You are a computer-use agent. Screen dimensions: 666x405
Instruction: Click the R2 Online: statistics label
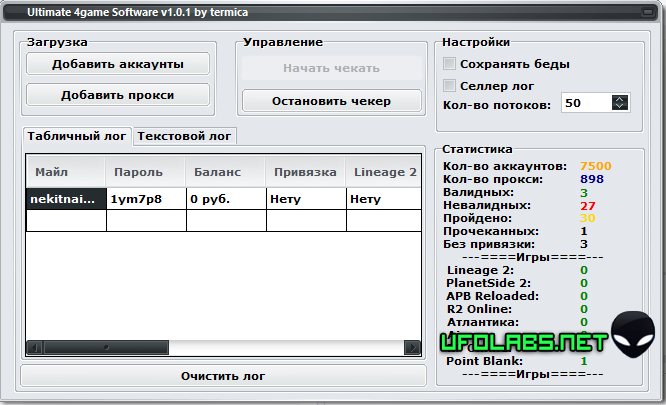click(480, 309)
